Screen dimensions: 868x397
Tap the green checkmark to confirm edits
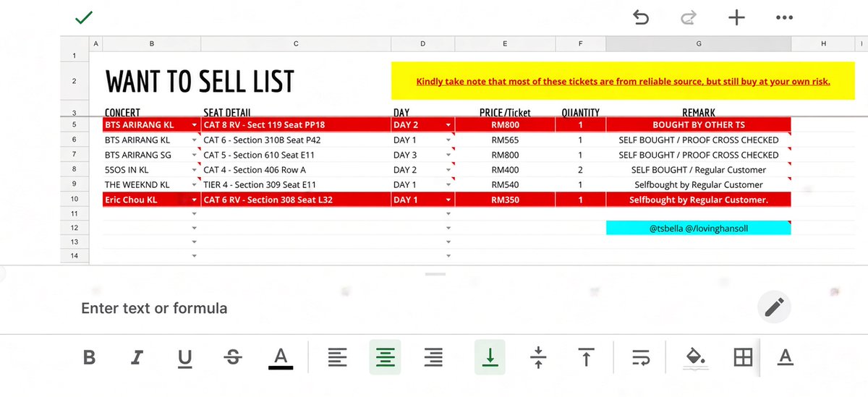point(84,17)
